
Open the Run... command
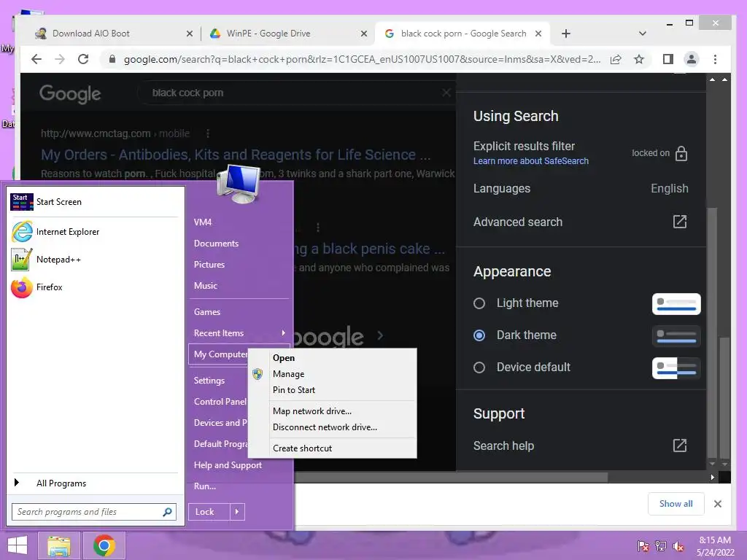[205, 486]
